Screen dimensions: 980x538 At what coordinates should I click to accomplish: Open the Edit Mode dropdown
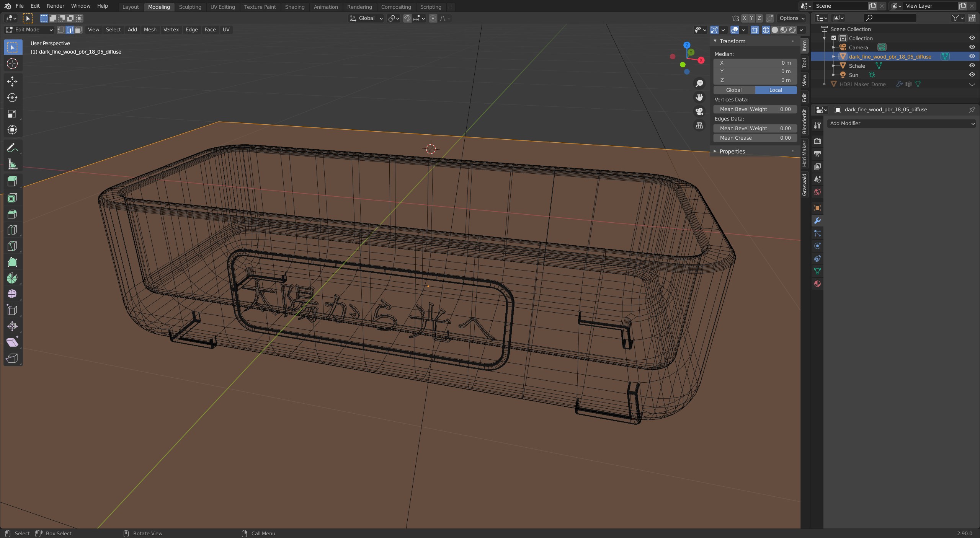coord(29,30)
